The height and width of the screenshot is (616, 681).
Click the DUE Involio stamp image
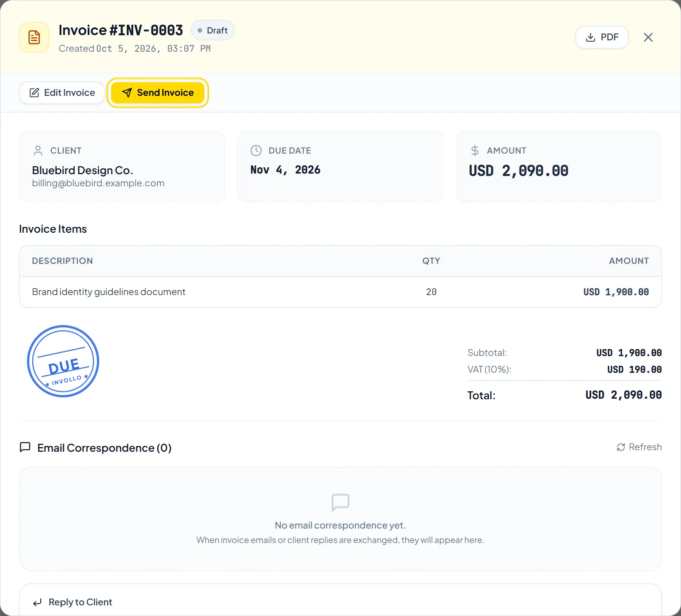63,361
